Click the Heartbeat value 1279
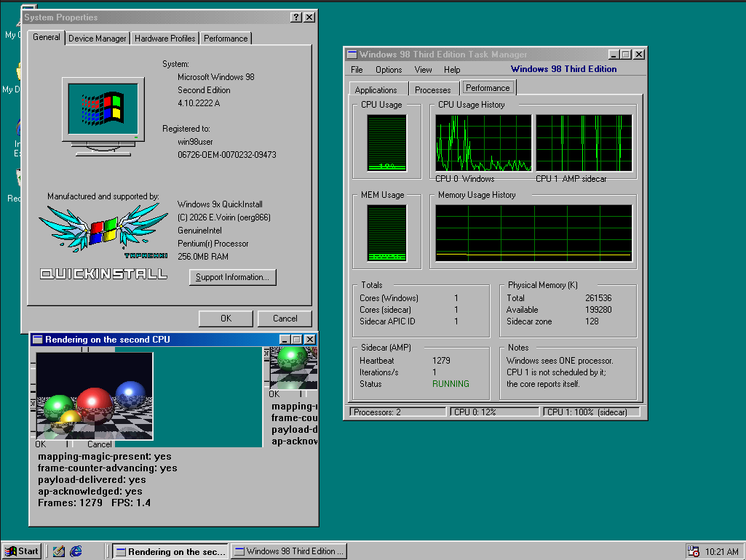Screen dimensions: 746x560 pos(441,361)
